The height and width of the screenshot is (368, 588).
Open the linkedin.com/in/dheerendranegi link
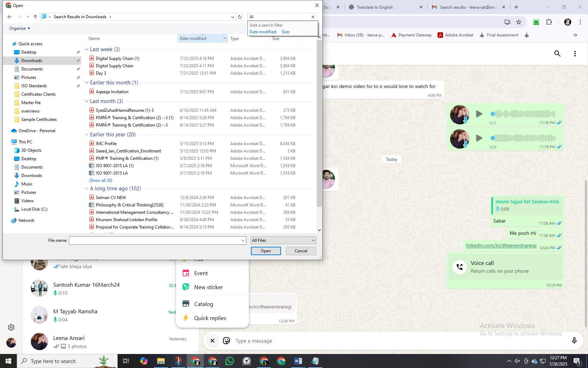[501, 245]
